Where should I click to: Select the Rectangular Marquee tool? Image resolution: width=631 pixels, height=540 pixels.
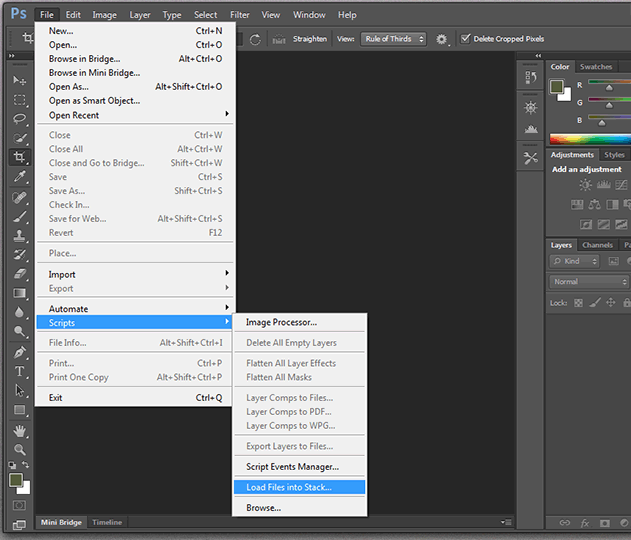19,100
